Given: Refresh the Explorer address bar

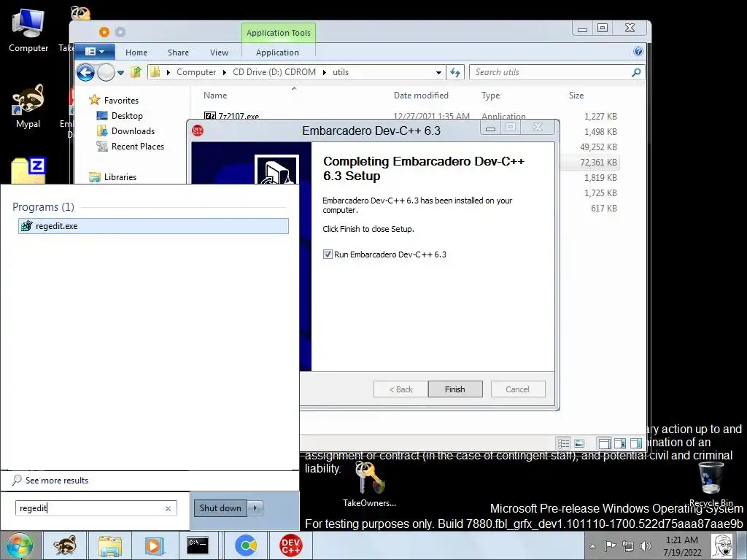Looking at the screenshot, I should tap(455, 72).
